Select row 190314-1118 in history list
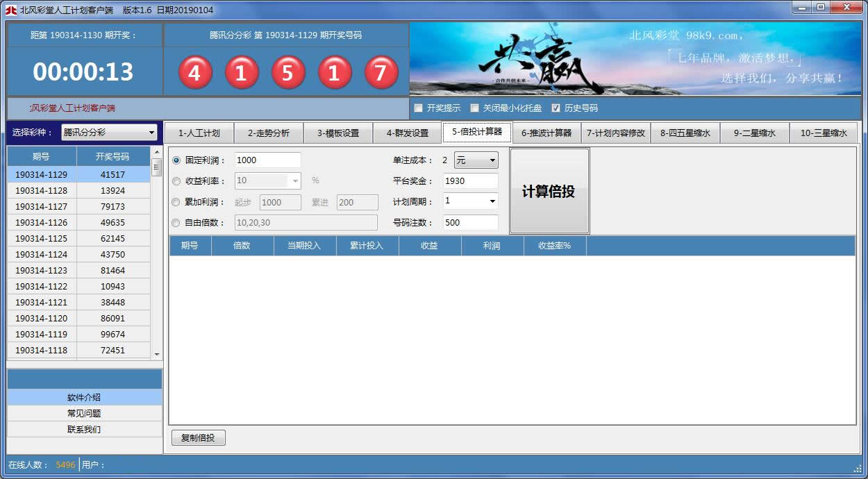Image resolution: width=868 pixels, height=479 pixels. pyautogui.click(x=78, y=351)
